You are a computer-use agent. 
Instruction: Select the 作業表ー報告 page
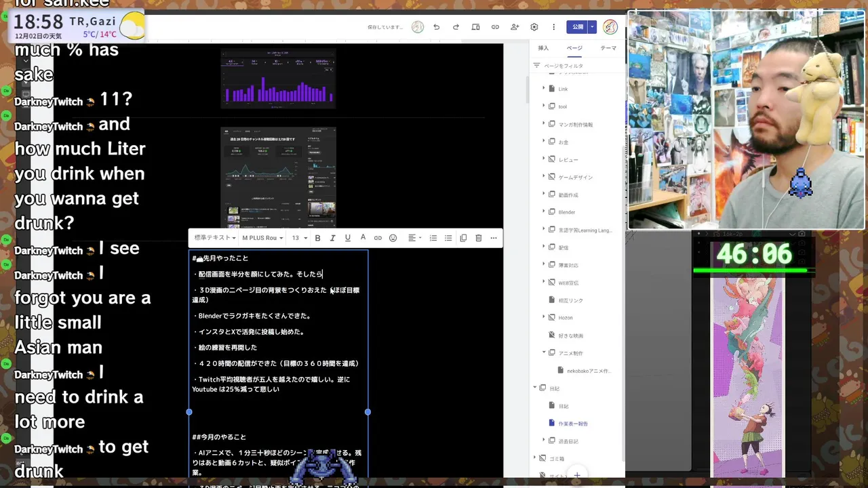pos(573,424)
